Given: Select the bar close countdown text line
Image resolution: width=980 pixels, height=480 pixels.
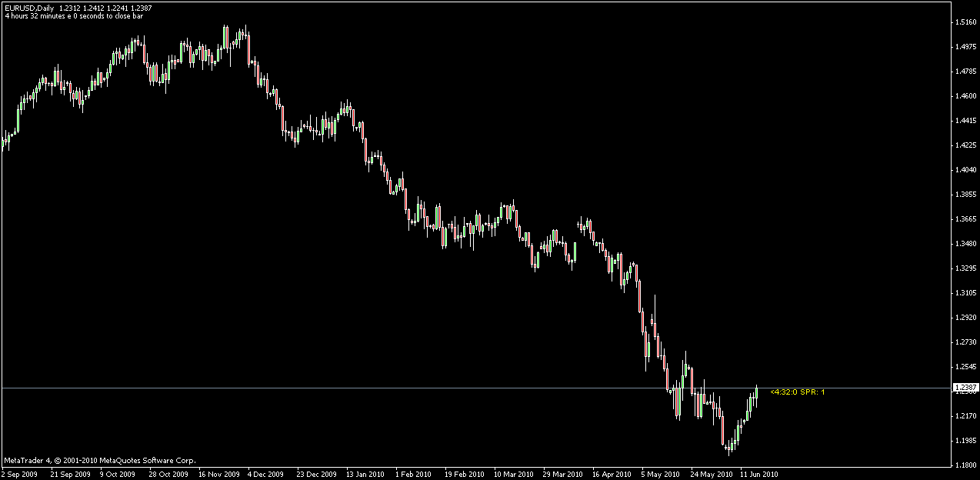Looking at the screenshot, I should pos(73,15).
